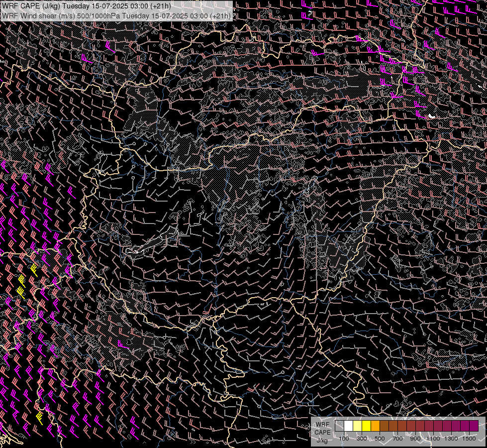487x448 pixels.
Task: Select the gray leftmost legend swatch
Action: (x=339, y=426)
